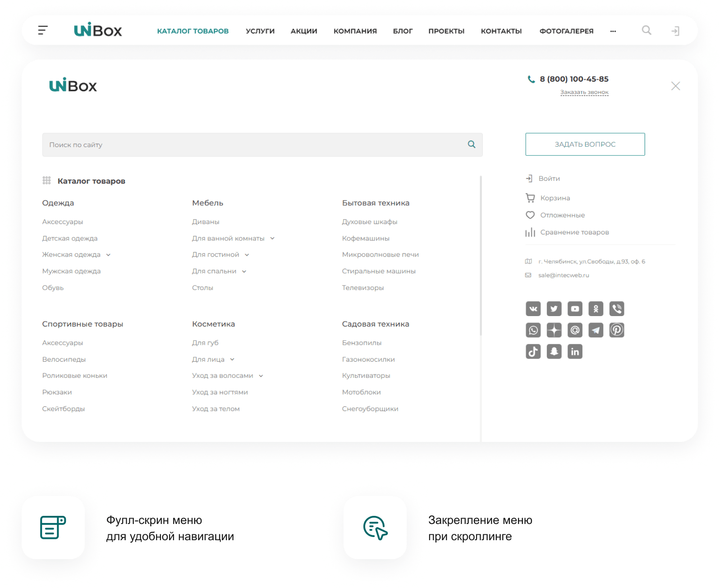Viewport: 720px width, 588px height.
Task: Click the WhatsApp icon
Action: point(533,330)
